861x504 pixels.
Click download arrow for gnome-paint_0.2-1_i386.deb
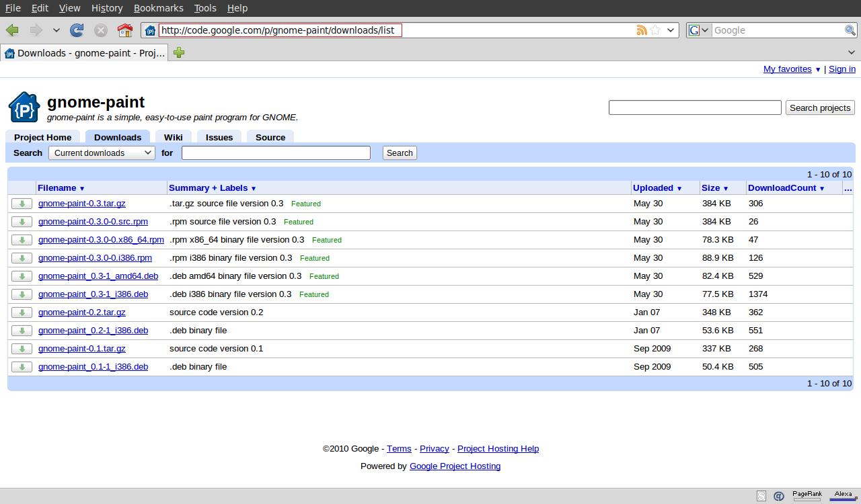click(22, 331)
